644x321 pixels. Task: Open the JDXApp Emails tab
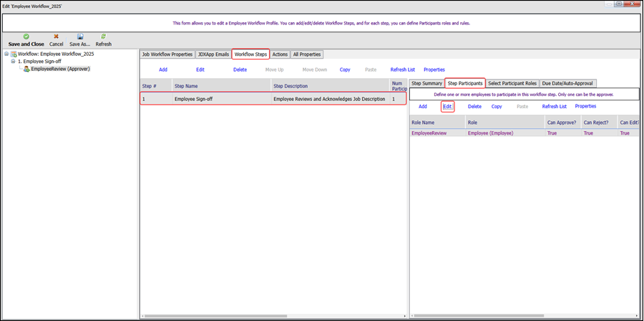pyautogui.click(x=213, y=54)
